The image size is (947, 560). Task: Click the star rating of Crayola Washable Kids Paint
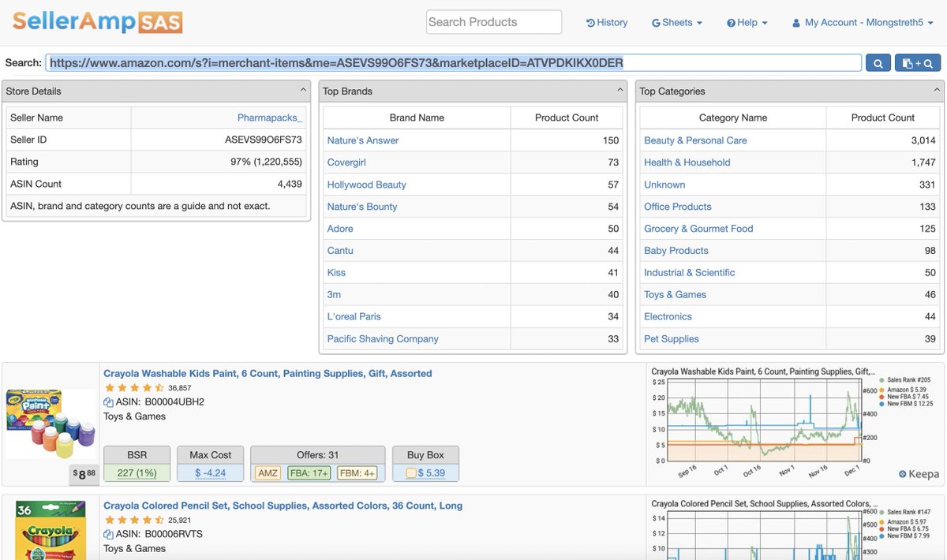tap(134, 388)
